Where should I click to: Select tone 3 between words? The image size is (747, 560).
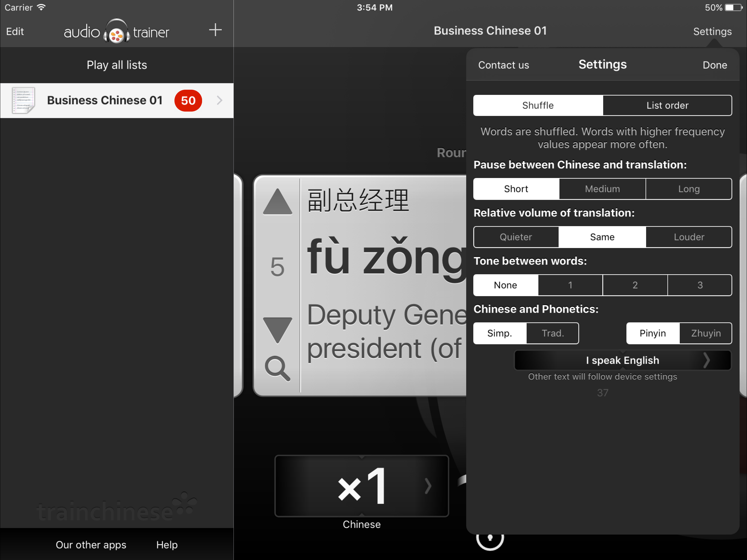coord(700,285)
